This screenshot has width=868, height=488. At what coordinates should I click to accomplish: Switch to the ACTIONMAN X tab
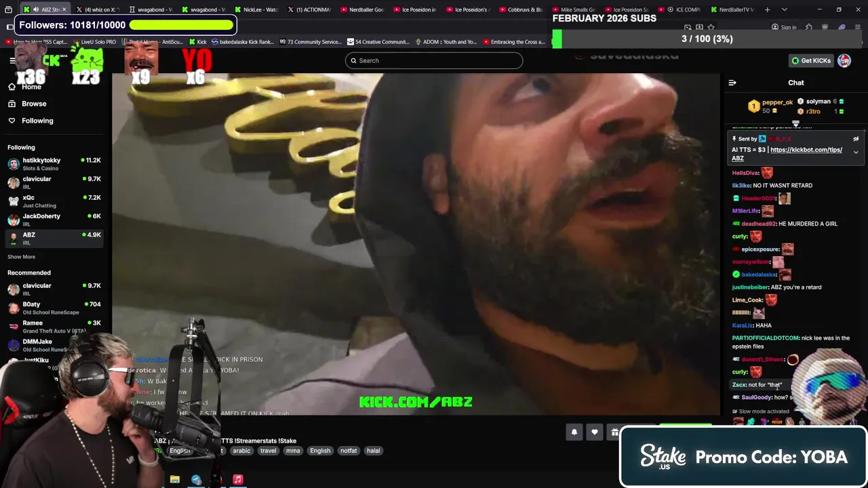309,9
